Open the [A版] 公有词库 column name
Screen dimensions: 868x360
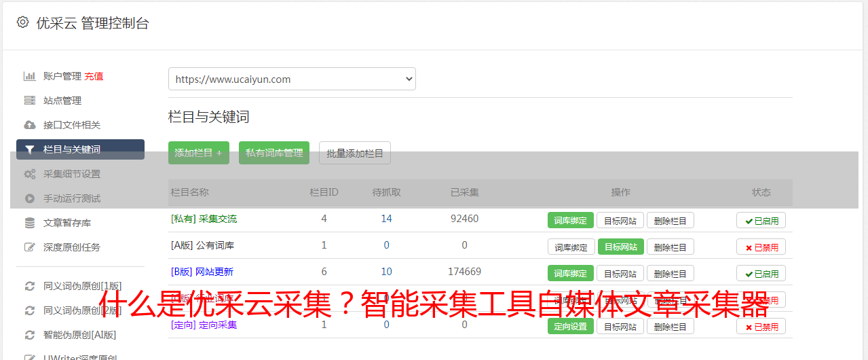click(202, 245)
